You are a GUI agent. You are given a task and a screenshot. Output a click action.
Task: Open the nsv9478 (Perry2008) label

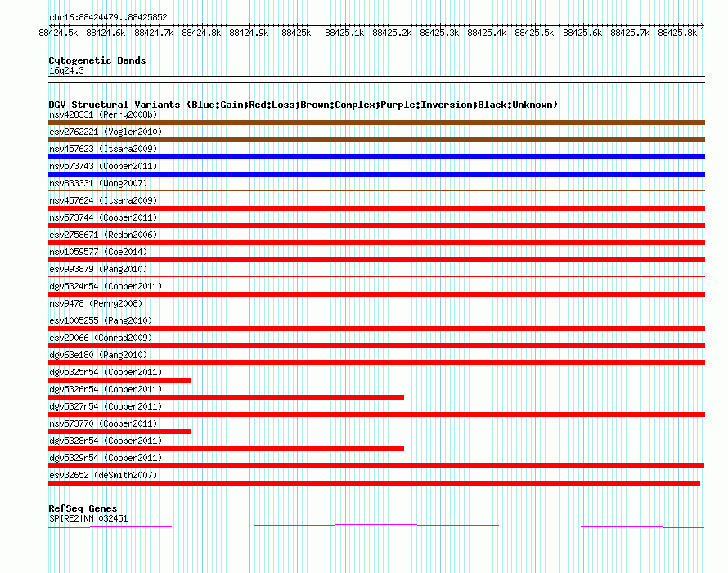pyautogui.click(x=96, y=303)
